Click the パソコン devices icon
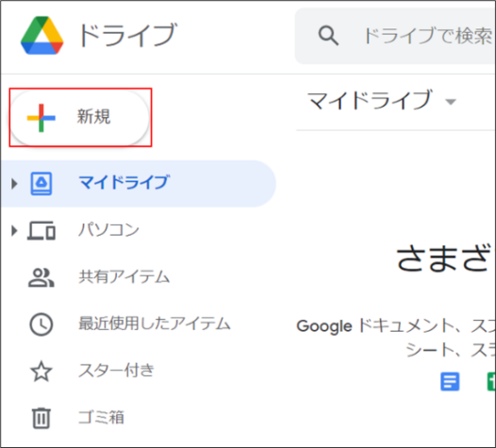The width and height of the screenshot is (496, 448). point(41,230)
